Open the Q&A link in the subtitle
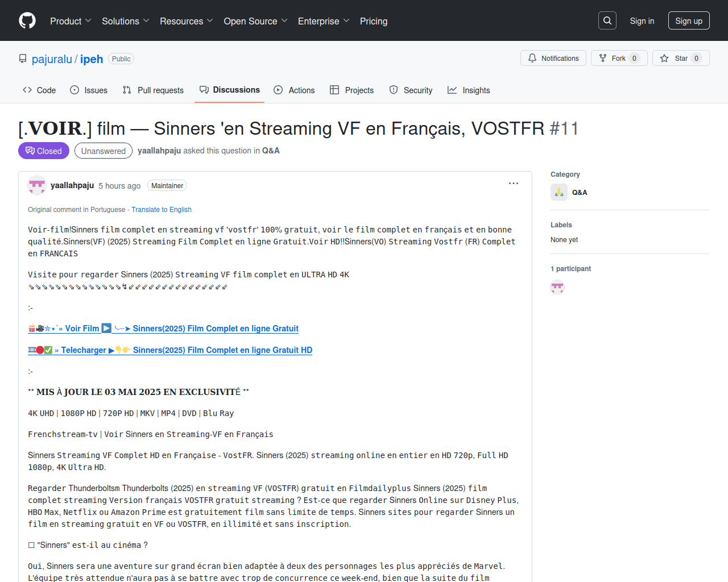728x582 pixels. [271, 151]
